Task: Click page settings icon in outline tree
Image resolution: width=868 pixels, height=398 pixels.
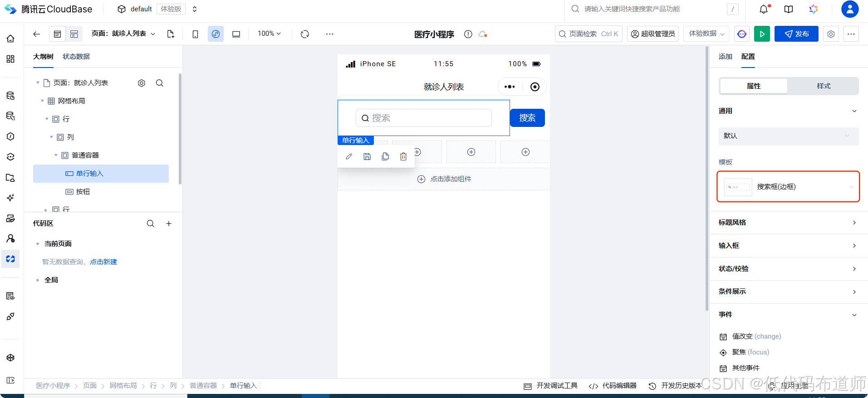Action: click(x=142, y=83)
